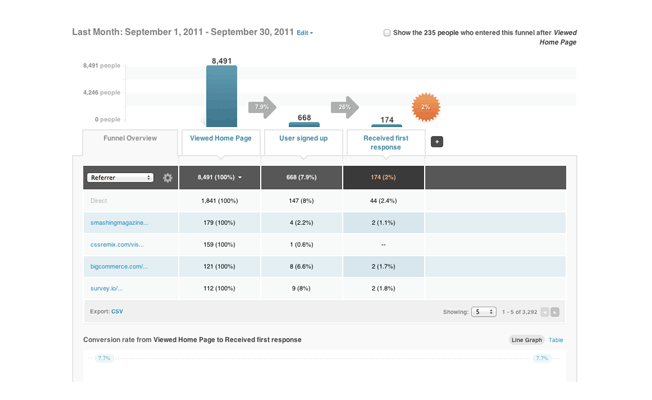652x400 pixels.
Task: Click cell 179 (100%) for smashingmagazine
Action: pyautogui.click(x=220, y=223)
